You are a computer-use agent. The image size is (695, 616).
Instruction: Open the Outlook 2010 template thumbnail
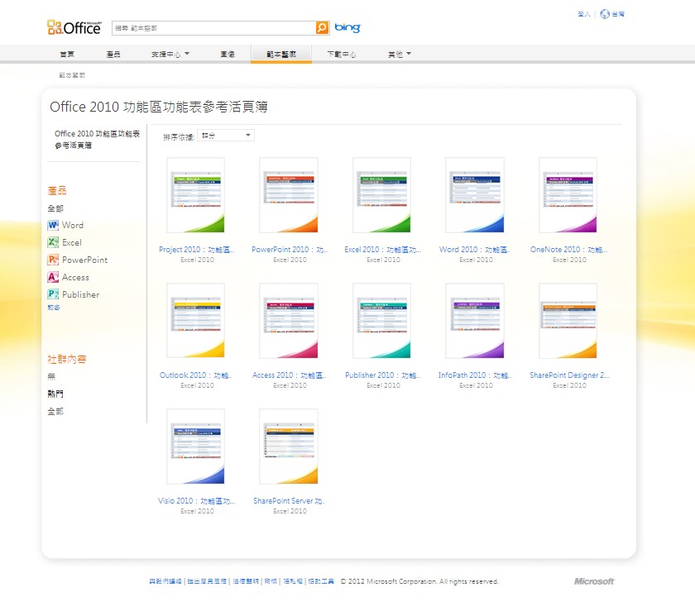pos(195,321)
